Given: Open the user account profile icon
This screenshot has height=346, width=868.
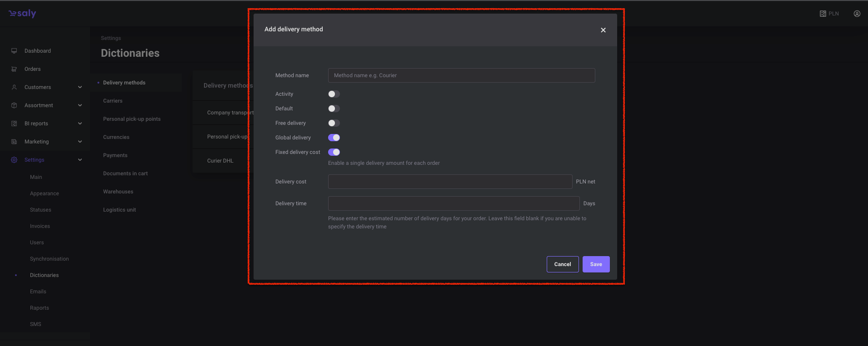Looking at the screenshot, I should click(x=857, y=14).
